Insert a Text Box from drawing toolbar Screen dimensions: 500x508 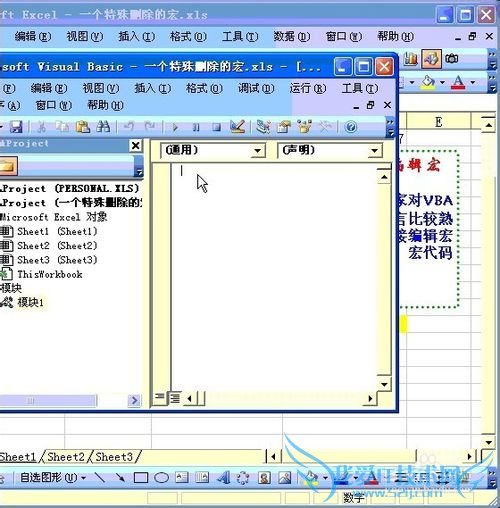click(182, 478)
